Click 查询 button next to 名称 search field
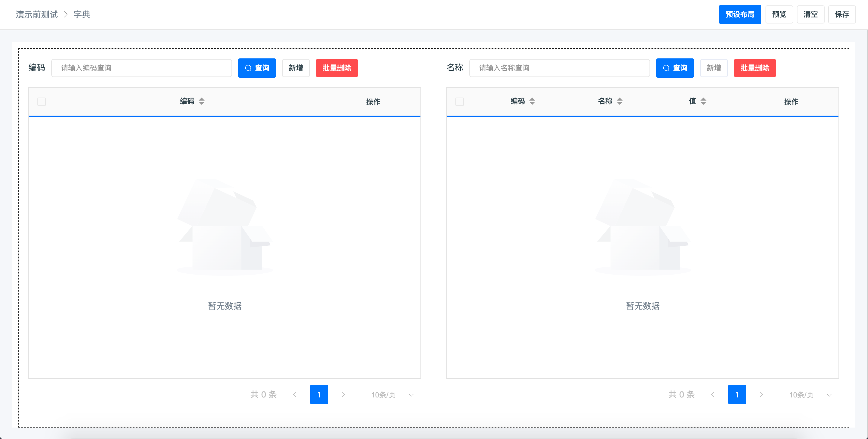The image size is (868, 439). click(675, 68)
